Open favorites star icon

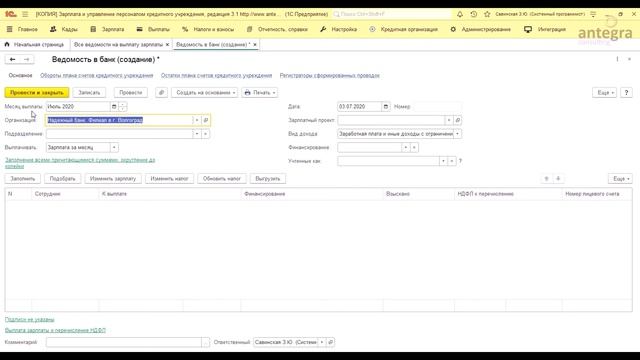[487, 14]
